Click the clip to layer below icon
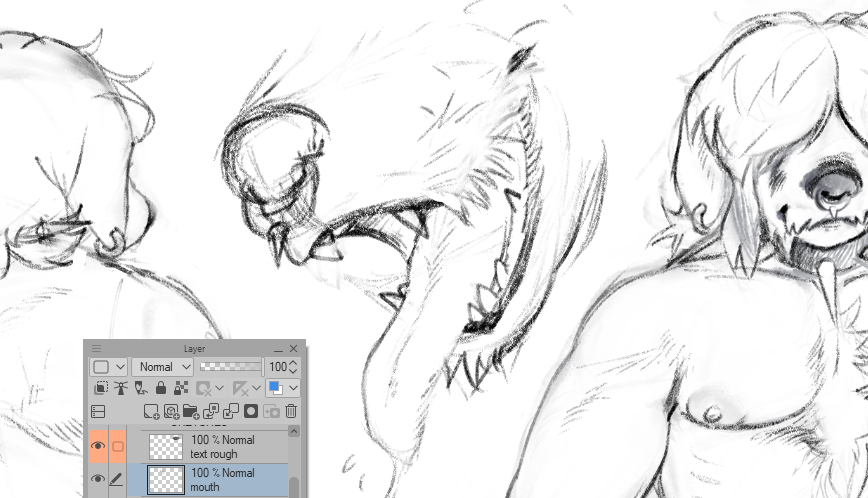Screen dimensions: 868x498 101,388
